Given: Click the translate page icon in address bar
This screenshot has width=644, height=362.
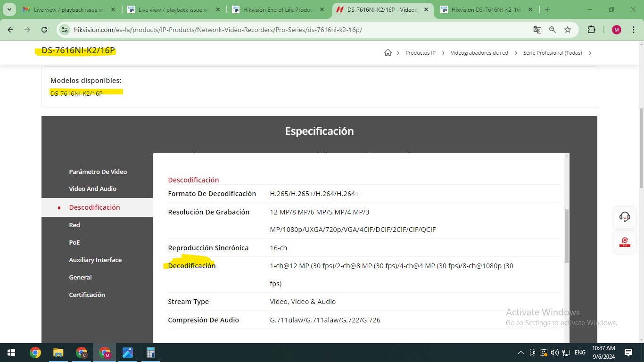Looking at the screenshot, I should pos(537,30).
